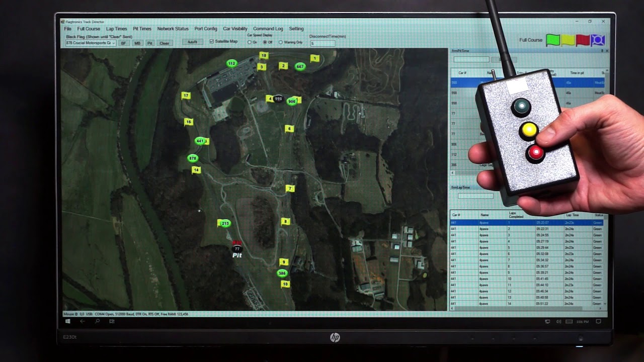The height and width of the screenshot is (362, 644).
Task: Open the Full Course menu
Action: click(89, 29)
